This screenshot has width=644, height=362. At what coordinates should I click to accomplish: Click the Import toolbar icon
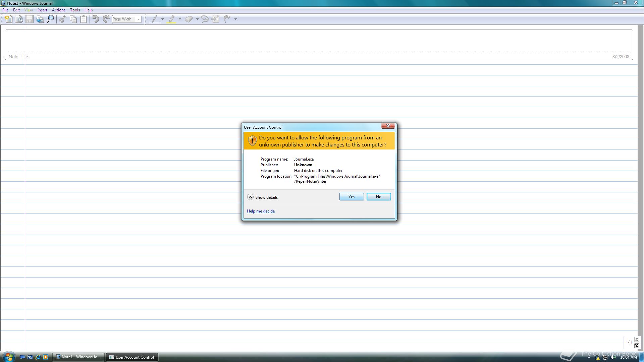coord(40,19)
